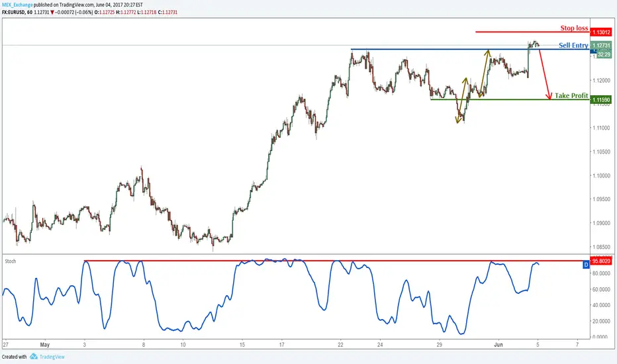Viewport: 617px width, 364px height.
Task: Click the L:1.12718 low value
Action: pos(147,12)
